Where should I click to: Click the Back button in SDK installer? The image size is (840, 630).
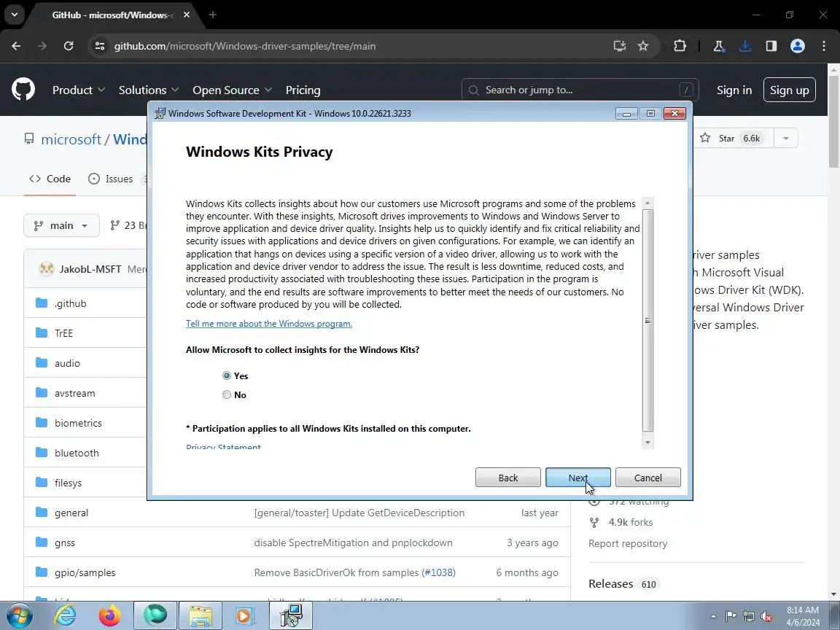[507, 478]
